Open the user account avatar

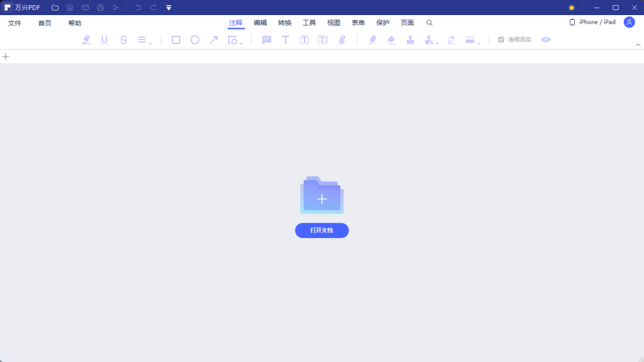(x=629, y=22)
